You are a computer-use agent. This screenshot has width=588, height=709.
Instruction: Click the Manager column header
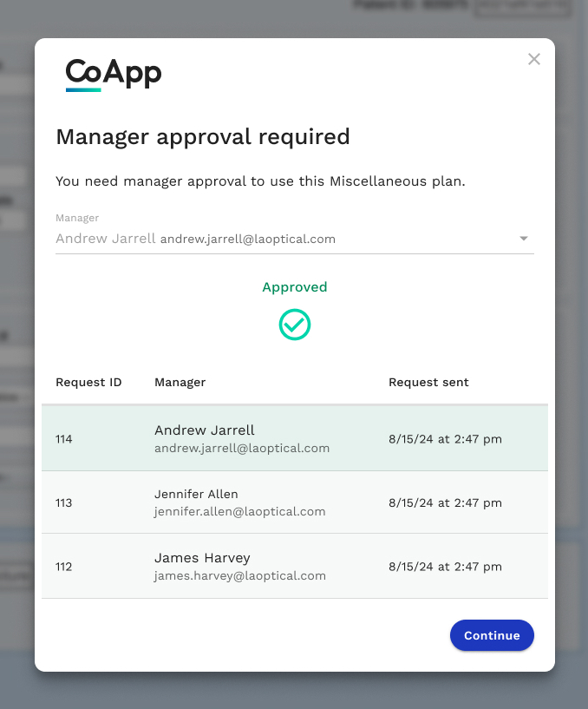(180, 383)
